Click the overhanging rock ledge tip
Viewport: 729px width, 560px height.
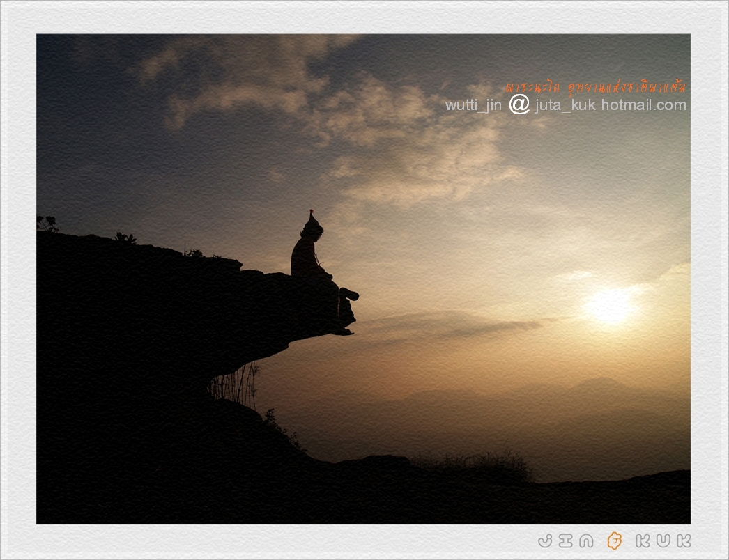tap(328, 327)
